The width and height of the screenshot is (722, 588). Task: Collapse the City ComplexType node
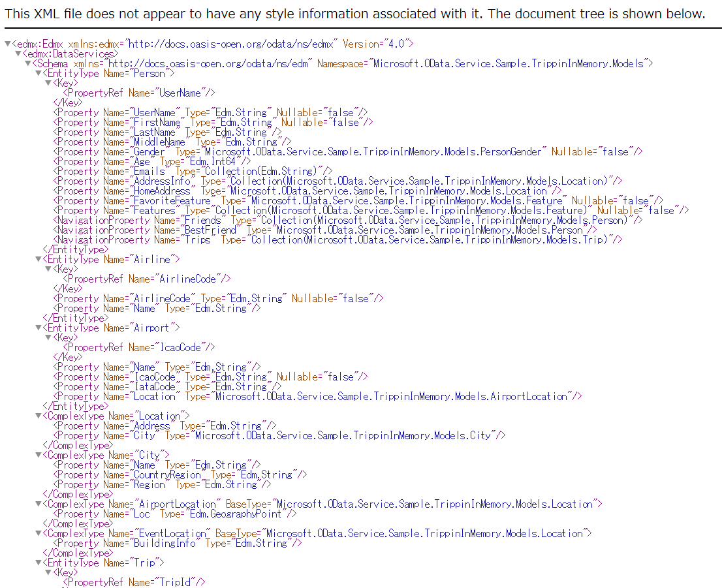[38, 455]
